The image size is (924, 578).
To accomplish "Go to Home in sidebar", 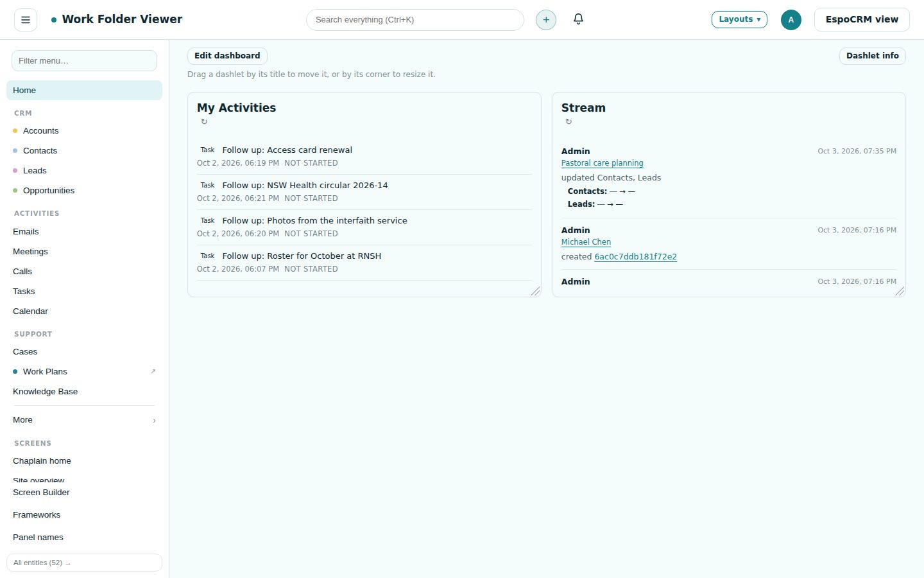I will coord(84,91).
